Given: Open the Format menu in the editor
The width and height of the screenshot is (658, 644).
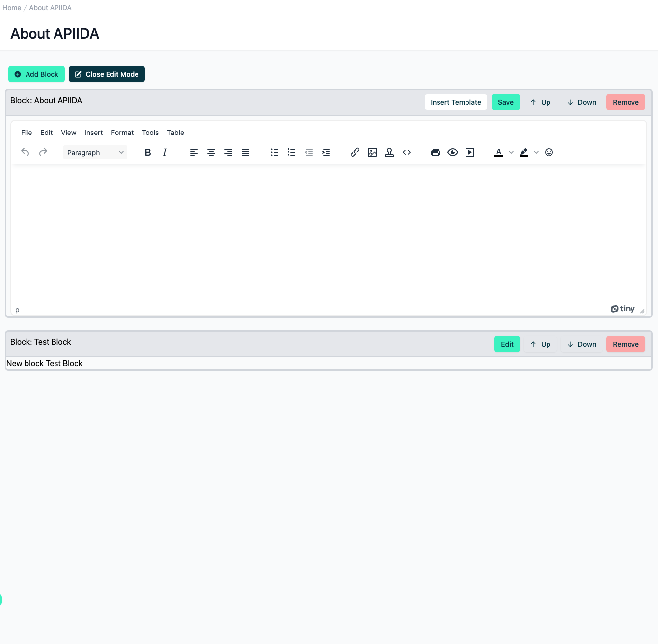Looking at the screenshot, I should pyautogui.click(x=122, y=133).
